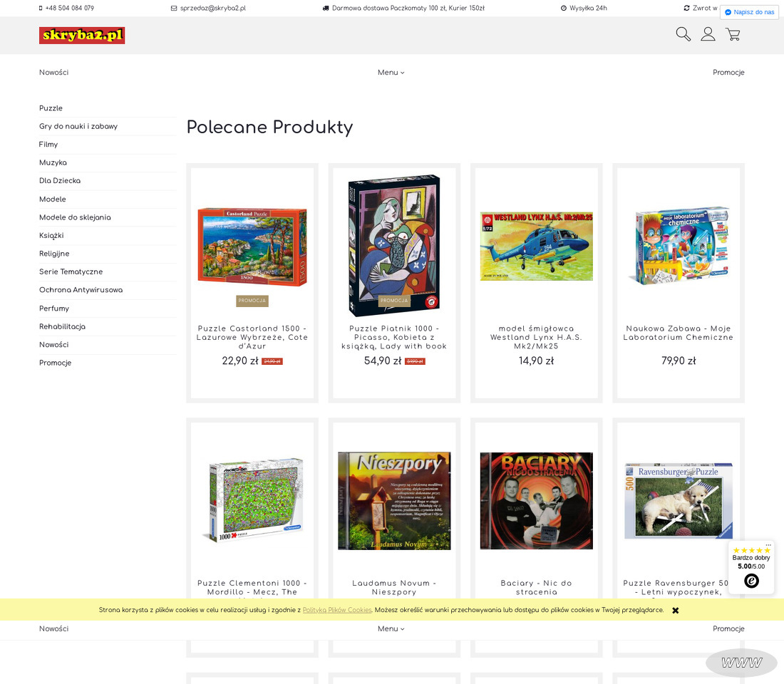Viewport: 784px width, 684px height.
Task: Open Ravensburger puppy puzzle image
Action: pyautogui.click(x=679, y=501)
